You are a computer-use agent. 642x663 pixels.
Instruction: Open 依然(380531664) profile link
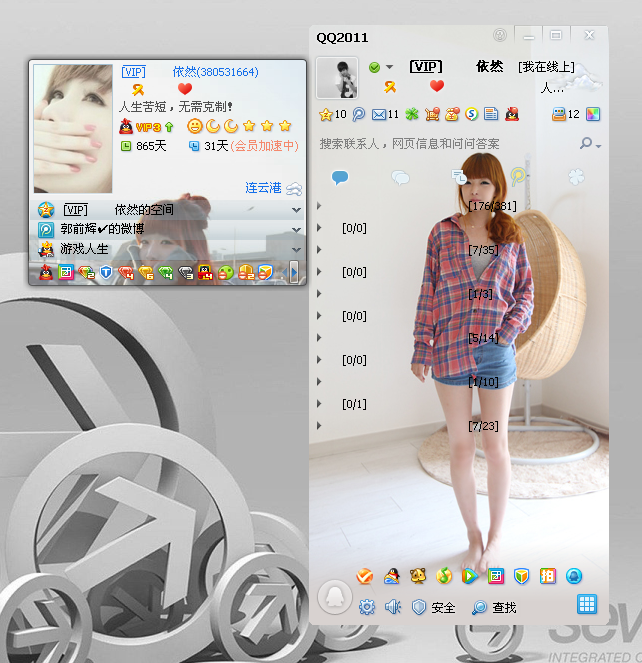(216, 72)
